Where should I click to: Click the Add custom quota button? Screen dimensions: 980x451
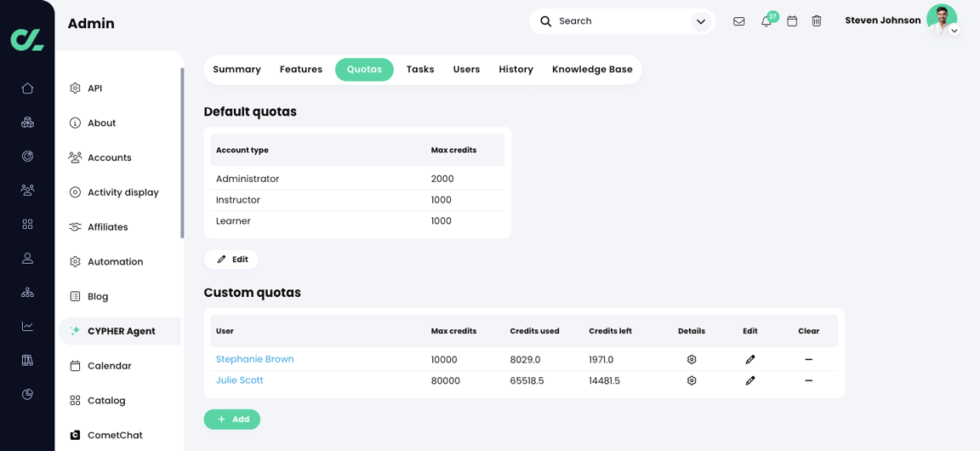(232, 420)
